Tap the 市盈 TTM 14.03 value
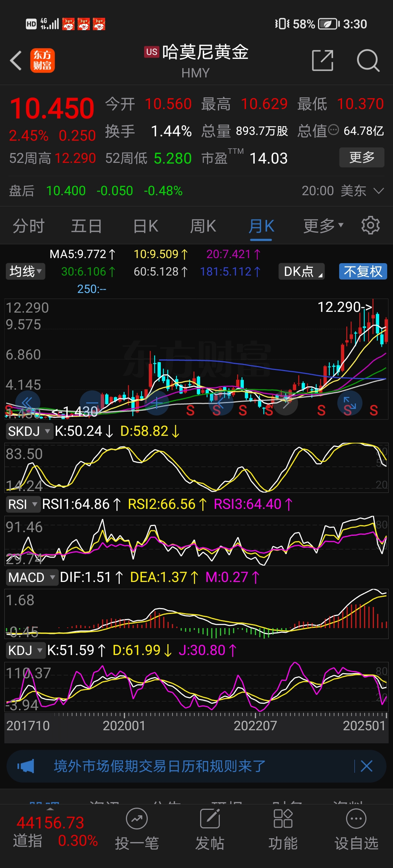Screen dimensions: 393x868 point(269,158)
